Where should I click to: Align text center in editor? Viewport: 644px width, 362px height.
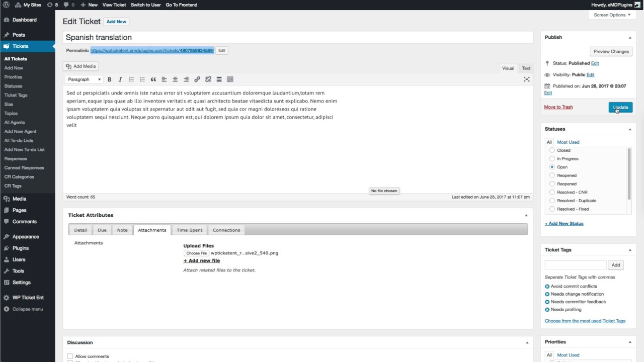tap(175, 79)
